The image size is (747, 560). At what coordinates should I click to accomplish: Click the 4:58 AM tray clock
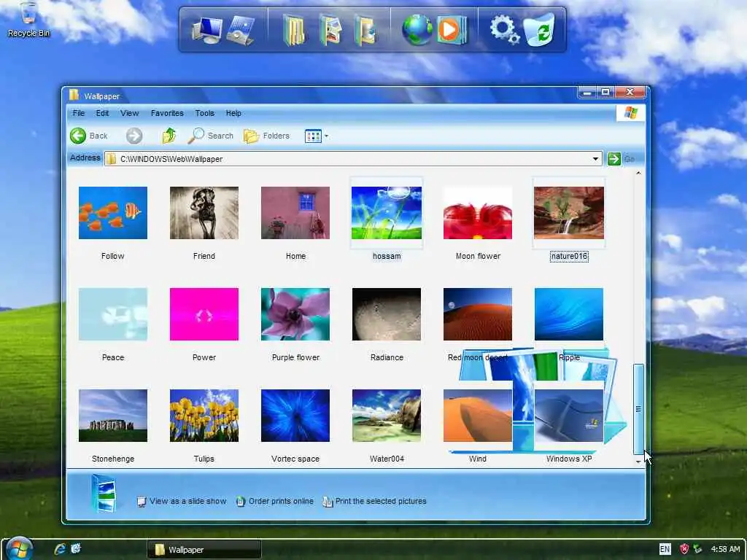[725, 549]
